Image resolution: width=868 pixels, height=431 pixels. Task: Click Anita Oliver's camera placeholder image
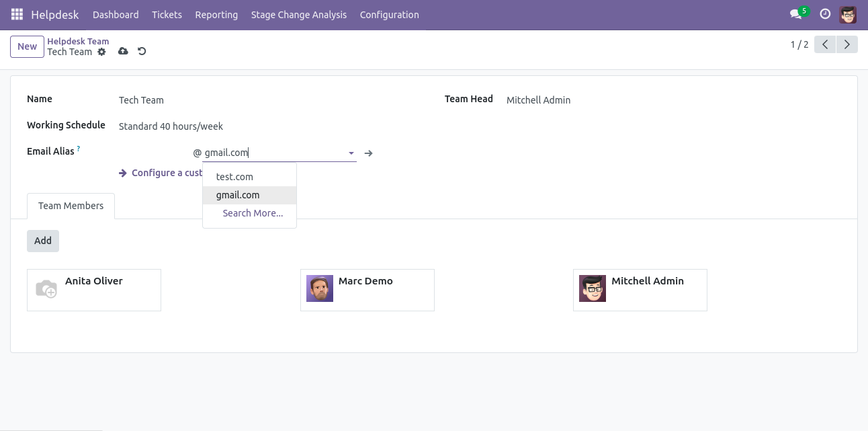(46, 288)
